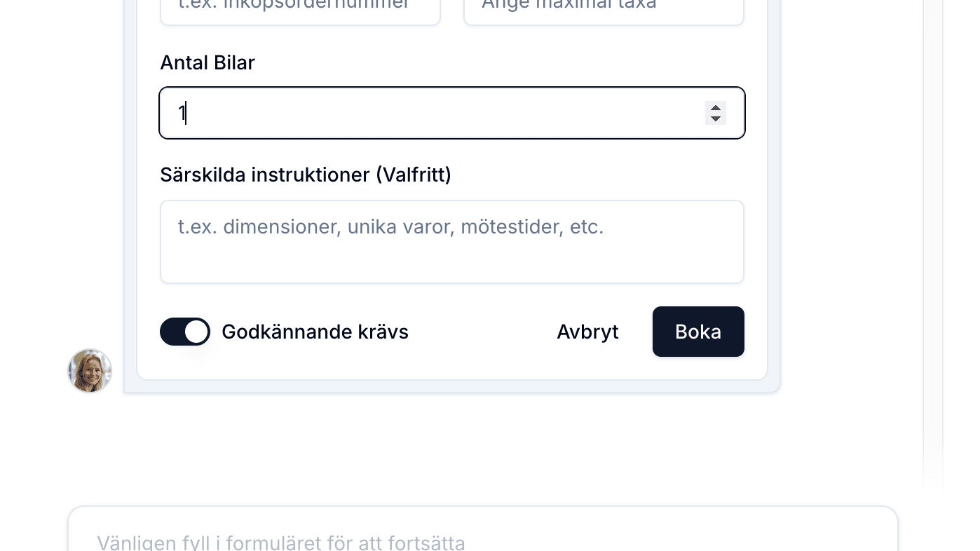The width and height of the screenshot is (980, 551).
Task: Click the dimensioner placeholder text in the instructions box
Action: tap(390, 226)
